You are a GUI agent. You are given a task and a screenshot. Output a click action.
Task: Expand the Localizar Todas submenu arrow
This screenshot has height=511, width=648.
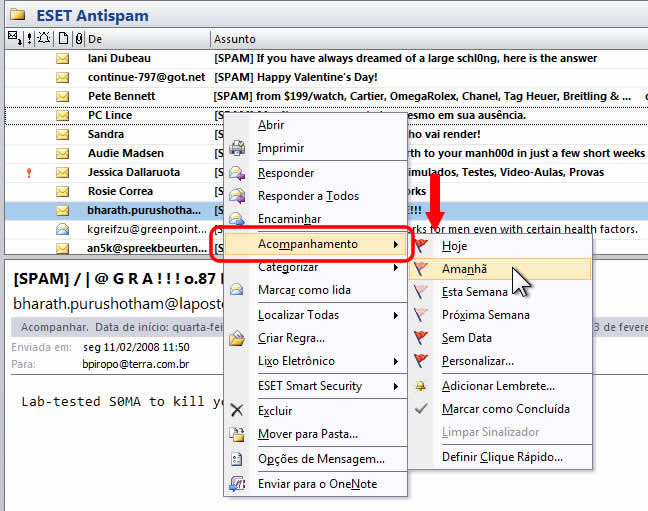(x=395, y=315)
